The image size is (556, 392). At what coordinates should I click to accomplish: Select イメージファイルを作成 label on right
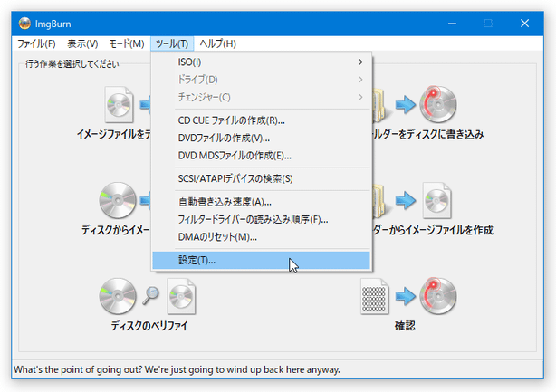click(433, 230)
